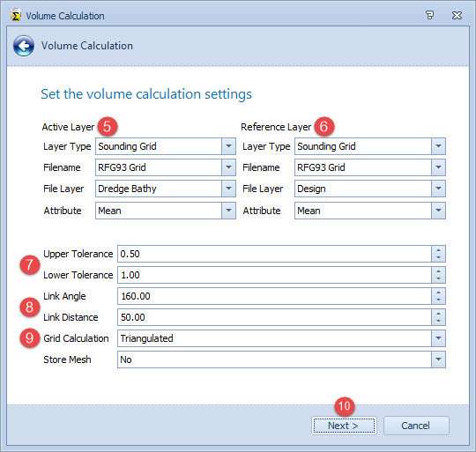The height and width of the screenshot is (452, 476).
Task: Click the sigma icon in title bar
Action: point(16,15)
